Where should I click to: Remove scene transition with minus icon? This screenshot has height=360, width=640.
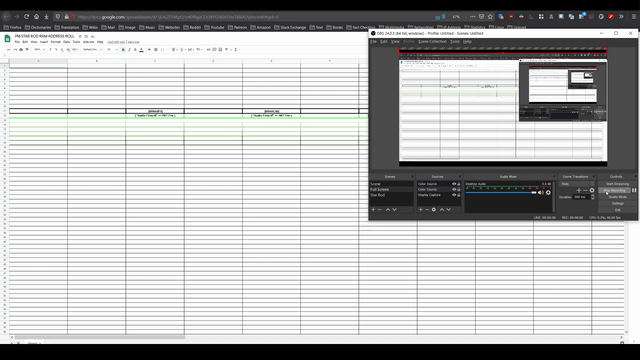pyautogui.click(x=585, y=190)
